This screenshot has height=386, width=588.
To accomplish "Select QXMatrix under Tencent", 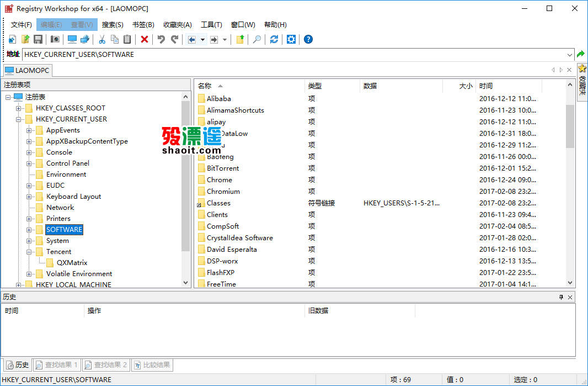I will click(72, 262).
